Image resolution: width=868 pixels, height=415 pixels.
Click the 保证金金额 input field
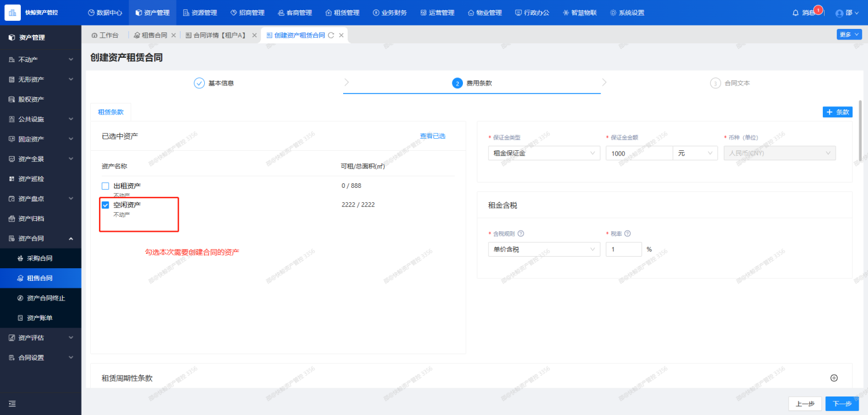click(639, 153)
